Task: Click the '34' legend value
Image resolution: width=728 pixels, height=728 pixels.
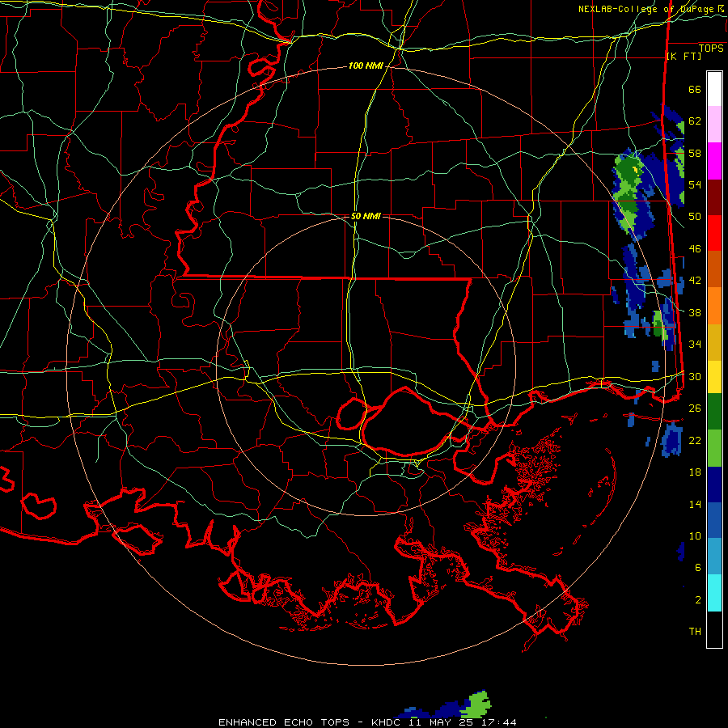Action: (695, 345)
